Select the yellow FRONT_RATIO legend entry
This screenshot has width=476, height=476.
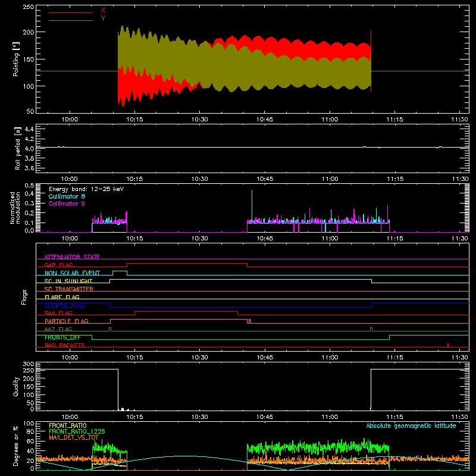(x=68, y=425)
